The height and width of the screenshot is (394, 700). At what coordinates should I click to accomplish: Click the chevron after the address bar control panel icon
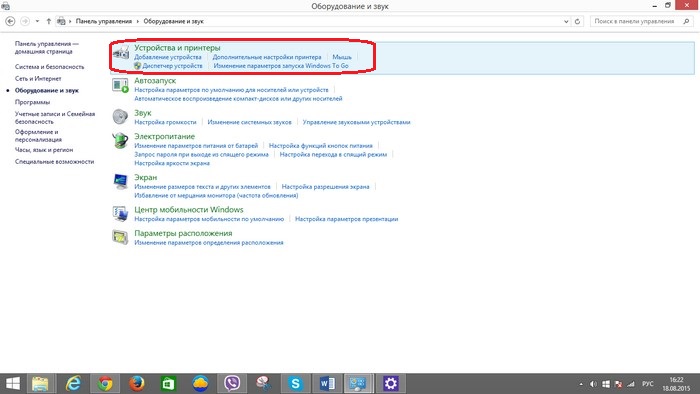[x=70, y=21]
